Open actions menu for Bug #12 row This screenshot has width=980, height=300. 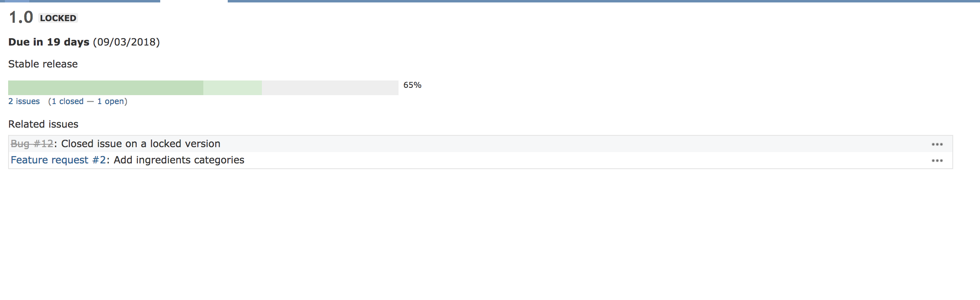pyautogui.click(x=937, y=144)
